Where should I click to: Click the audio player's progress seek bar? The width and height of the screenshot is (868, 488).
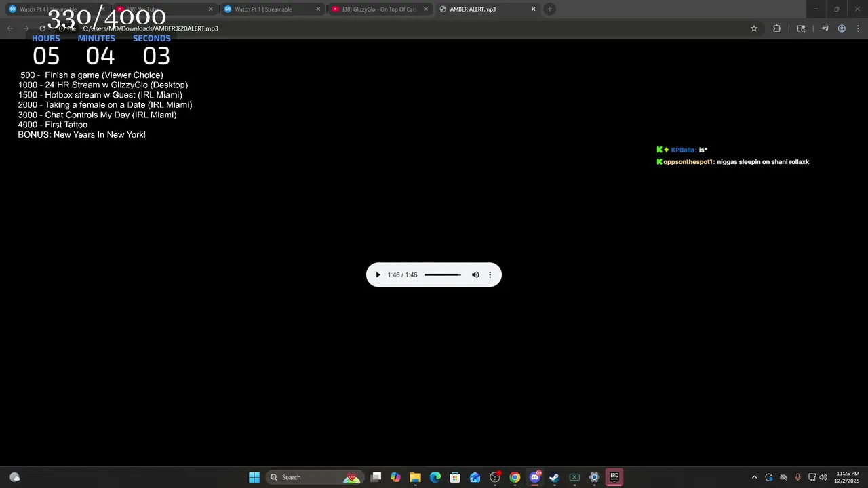pos(443,274)
